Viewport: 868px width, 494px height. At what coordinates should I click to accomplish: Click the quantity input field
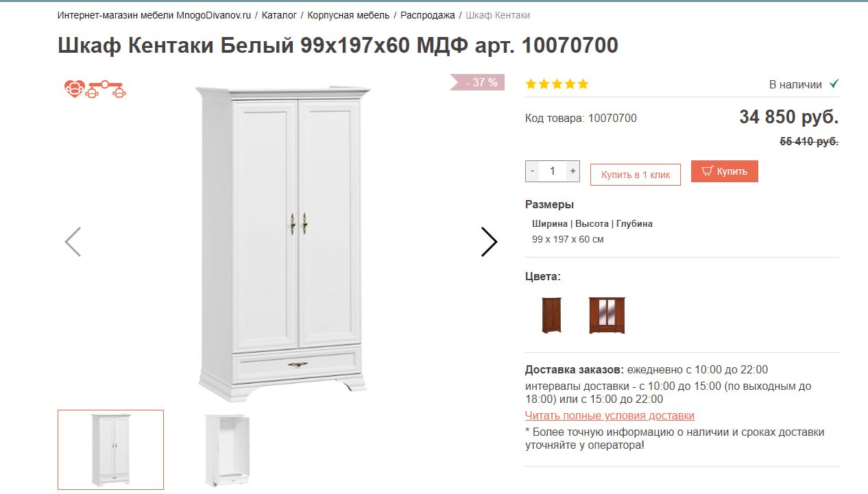pos(553,171)
